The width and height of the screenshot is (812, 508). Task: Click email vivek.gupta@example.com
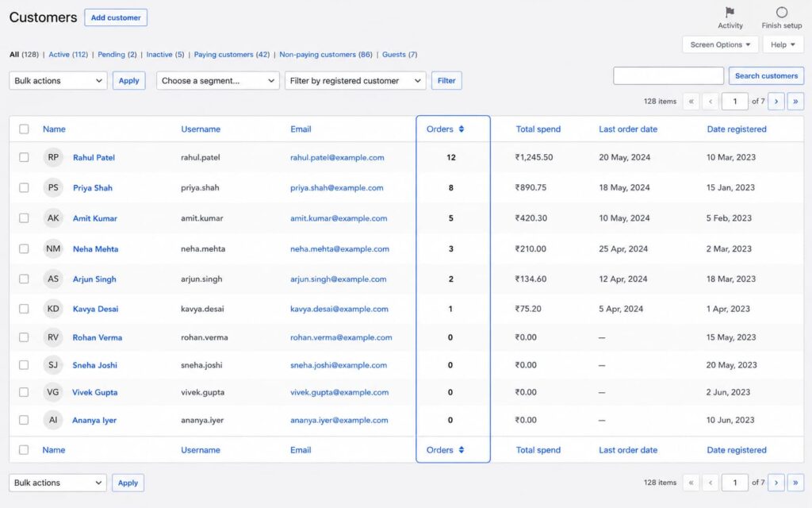click(x=339, y=392)
